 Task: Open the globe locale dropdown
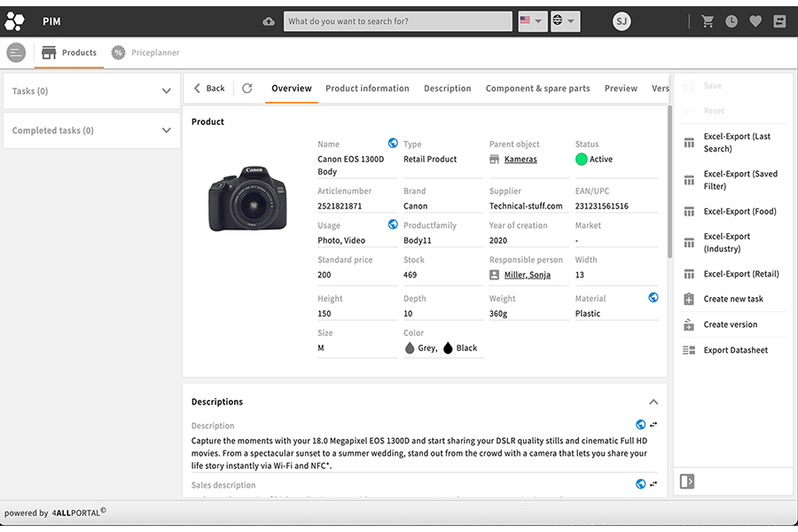[565, 21]
